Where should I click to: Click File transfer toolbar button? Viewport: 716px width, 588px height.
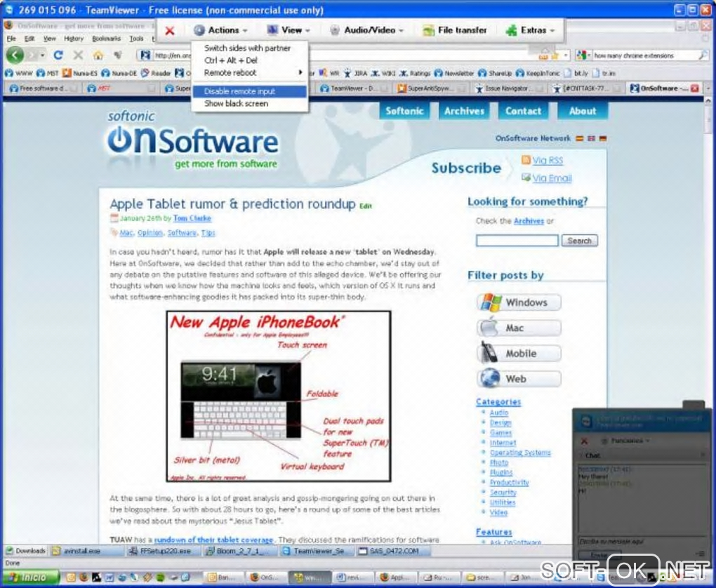tap(455, 30)
